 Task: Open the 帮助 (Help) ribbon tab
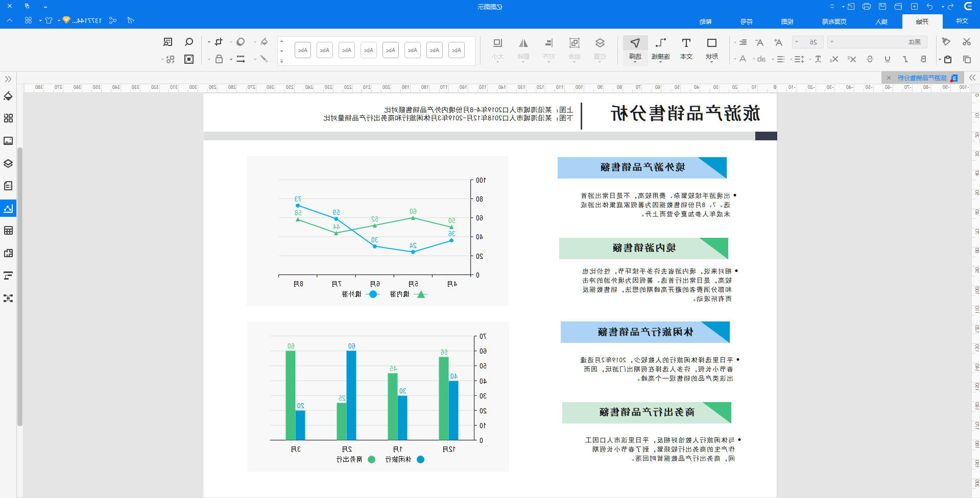[706, 21]
